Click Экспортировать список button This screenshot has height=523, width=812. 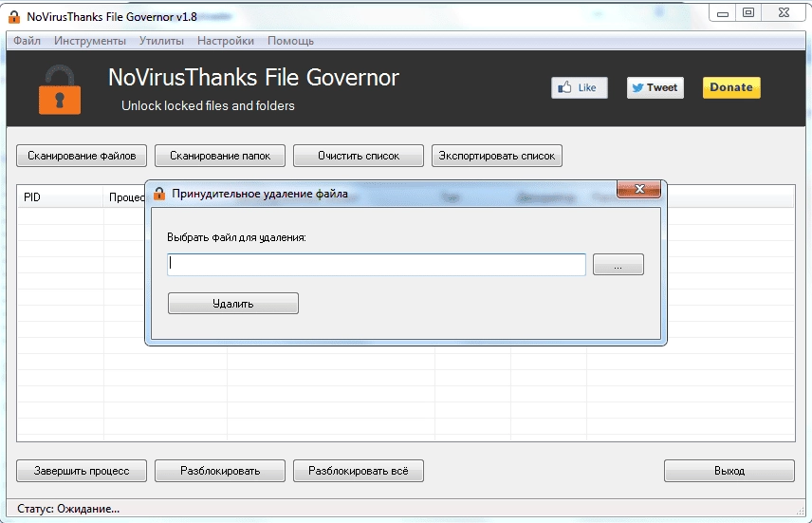pyautogui.click(x=497, y=156)
